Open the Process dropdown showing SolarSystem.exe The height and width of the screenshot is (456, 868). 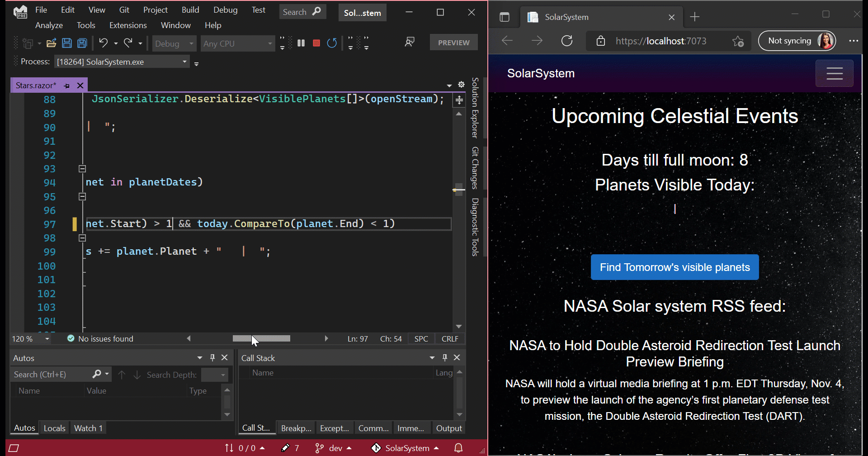coord(184,62)
